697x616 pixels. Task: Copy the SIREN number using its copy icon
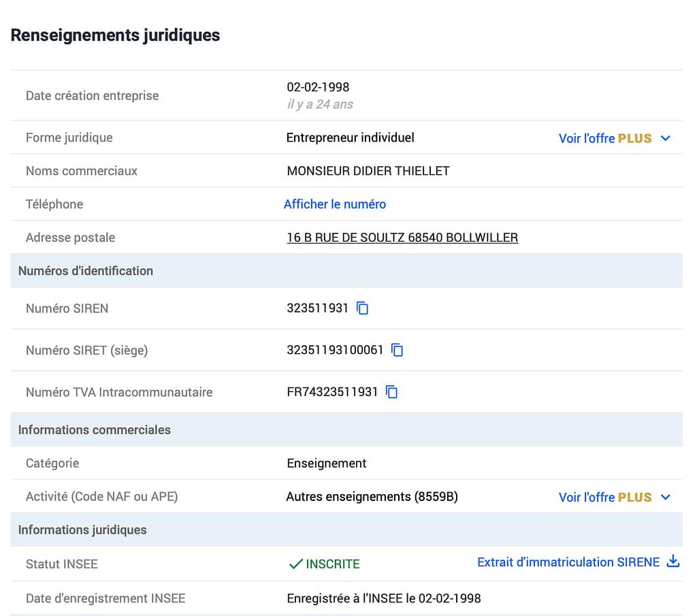tap(363, 308)
